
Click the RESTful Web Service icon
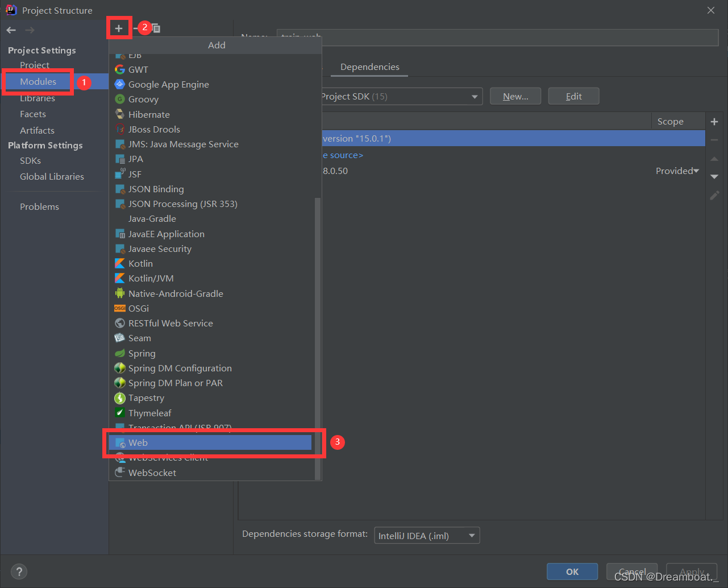point(120,323)
